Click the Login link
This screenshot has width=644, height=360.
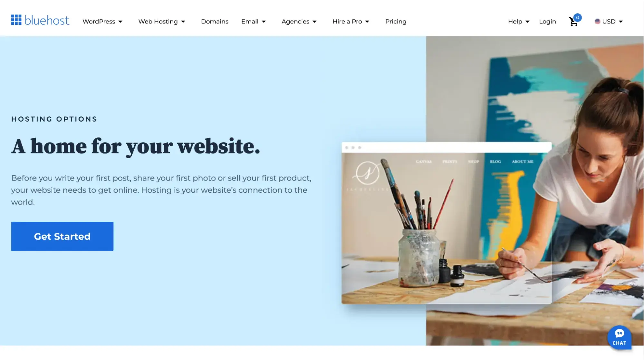[548, 21]
